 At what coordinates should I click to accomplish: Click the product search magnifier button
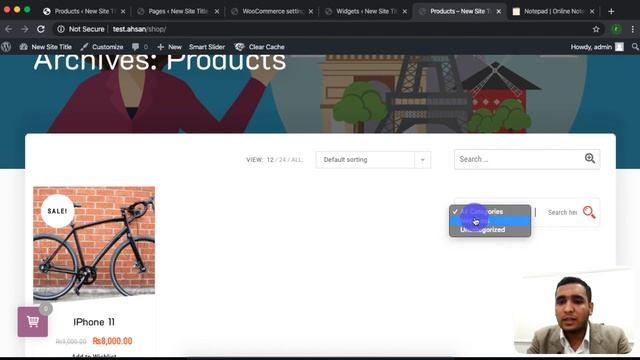coord(589,158)
